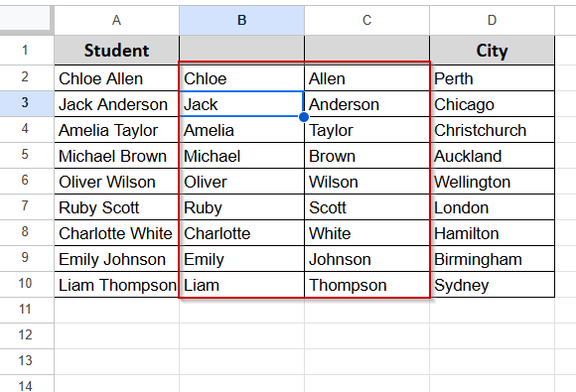Select row 12 header
Screen dimensions: 576x392
click(x=25, y=335)
